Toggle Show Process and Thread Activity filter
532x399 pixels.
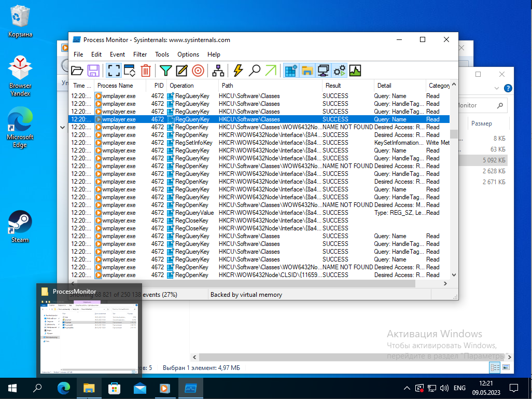(339, 71)
